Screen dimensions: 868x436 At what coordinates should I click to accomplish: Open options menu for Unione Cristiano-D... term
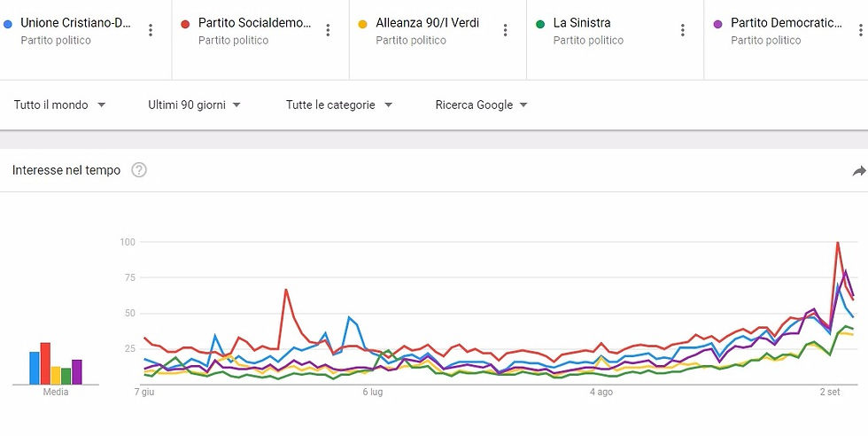151,30
